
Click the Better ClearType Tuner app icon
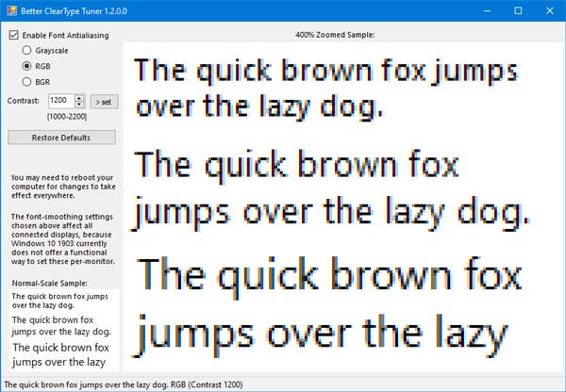(x=11, y=10)
